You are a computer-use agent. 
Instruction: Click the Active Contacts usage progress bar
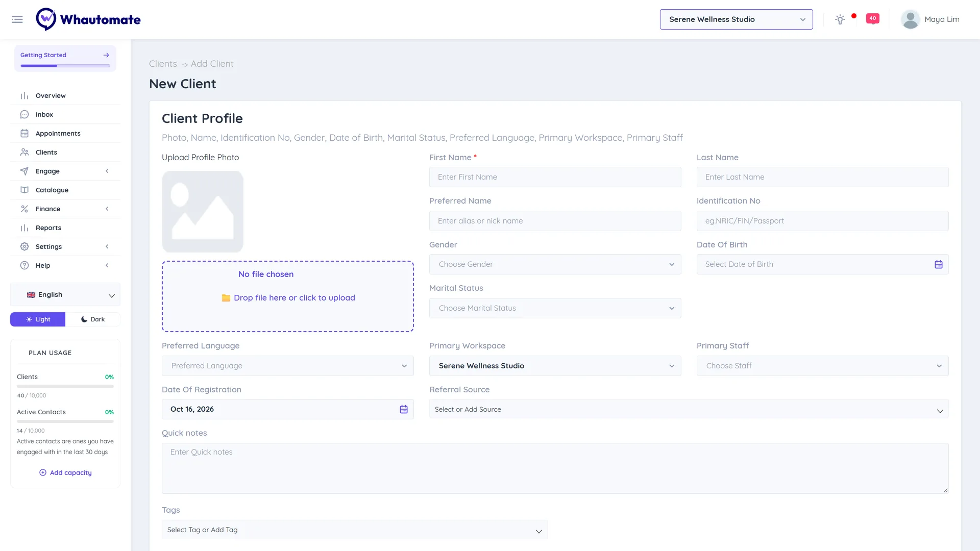point(65,421)
